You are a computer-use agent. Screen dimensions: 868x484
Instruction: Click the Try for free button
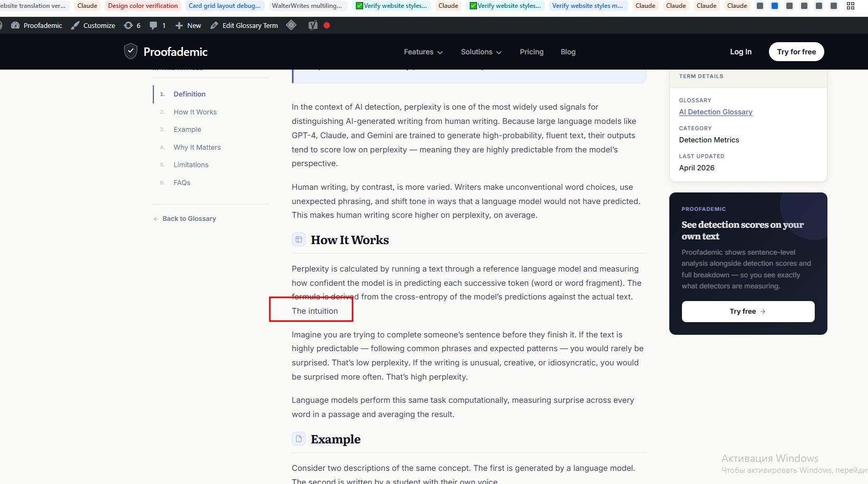coord(796,52)
